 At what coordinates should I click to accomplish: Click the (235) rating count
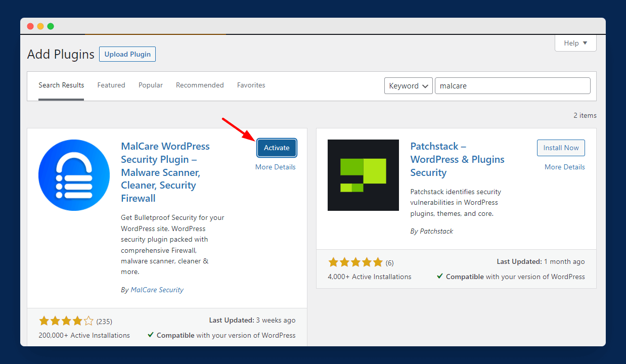pyautogui.click(x=104, y=322)
